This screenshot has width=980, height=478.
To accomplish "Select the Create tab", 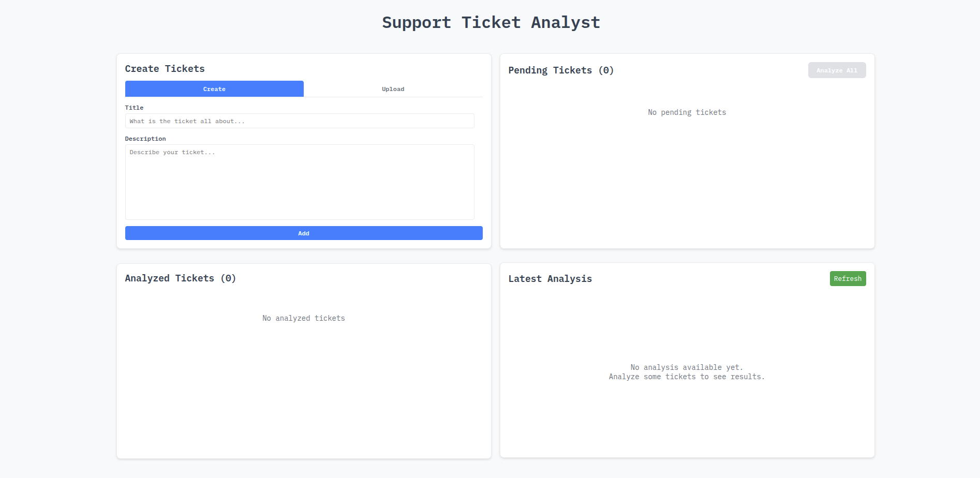I will pos(214,89).
